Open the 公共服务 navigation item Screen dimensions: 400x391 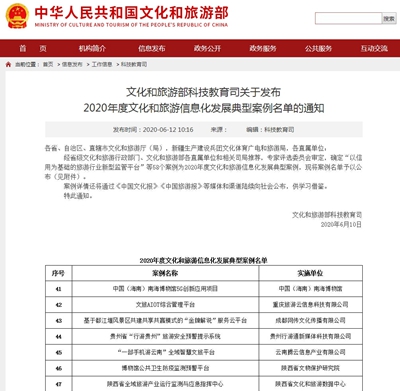pos(318,49)
